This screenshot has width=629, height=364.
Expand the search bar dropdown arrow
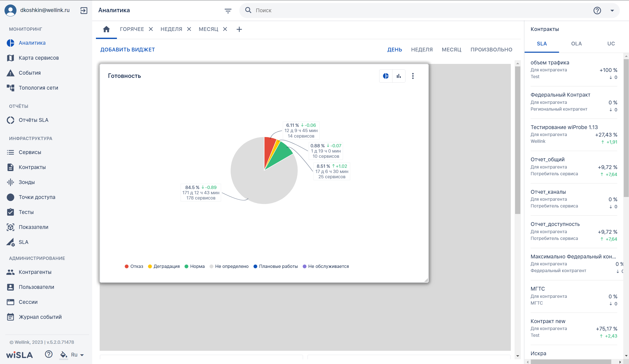click(x=612, y=10)
